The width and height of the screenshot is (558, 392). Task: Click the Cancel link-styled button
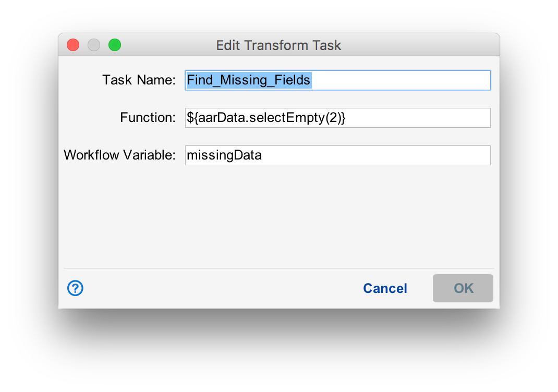pyautogui.click(x=385, y=288)
